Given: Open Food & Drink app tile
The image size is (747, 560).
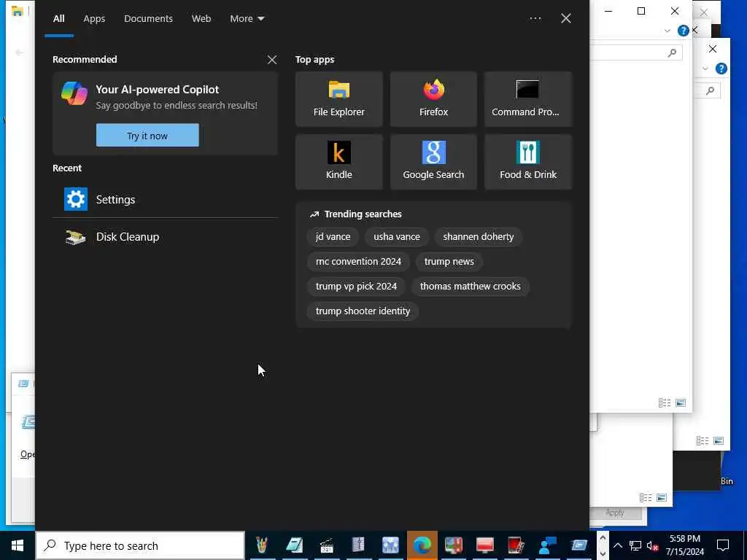Looking at the screenshot, I should point(528,162).
